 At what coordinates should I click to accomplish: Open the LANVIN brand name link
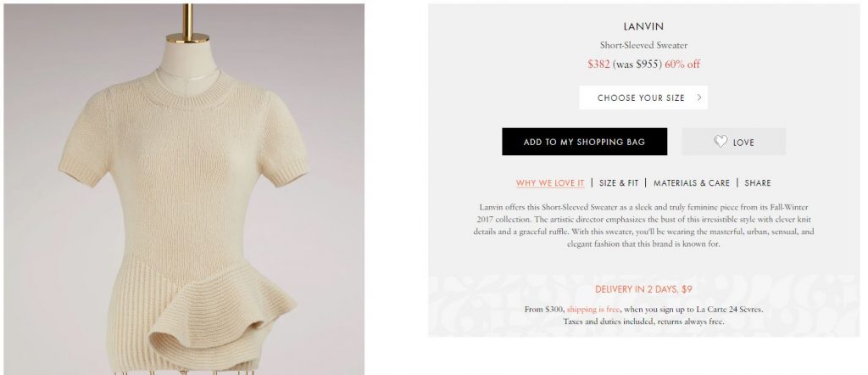pos(643,26)
